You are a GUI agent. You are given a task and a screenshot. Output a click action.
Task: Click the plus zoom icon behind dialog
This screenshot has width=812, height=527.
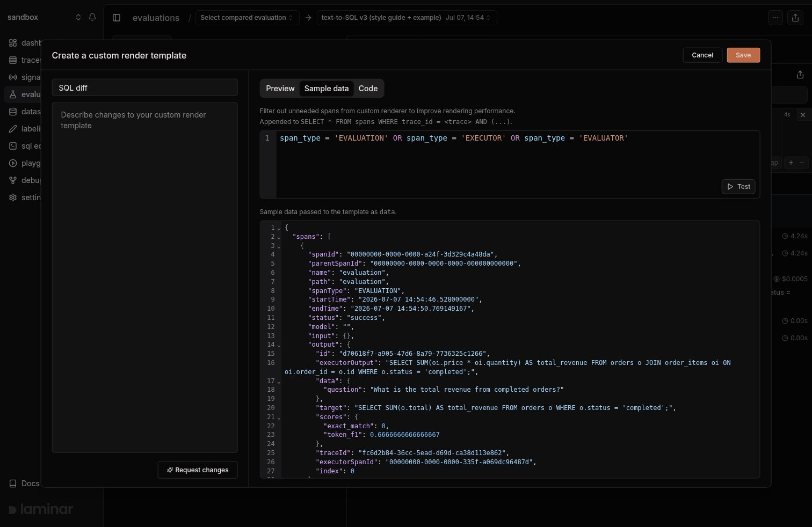point(791,163)
